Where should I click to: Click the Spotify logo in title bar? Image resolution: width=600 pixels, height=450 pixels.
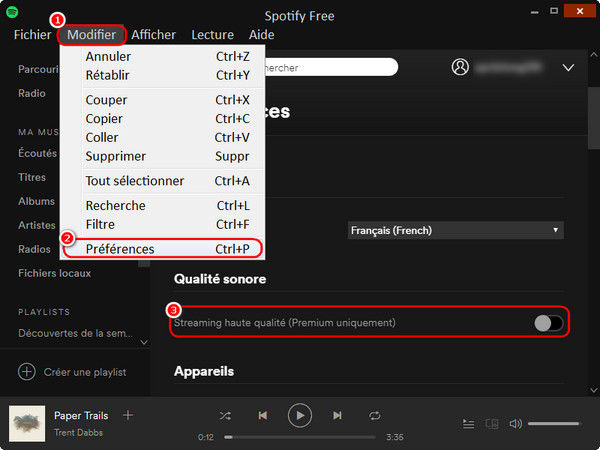(12, 12)
